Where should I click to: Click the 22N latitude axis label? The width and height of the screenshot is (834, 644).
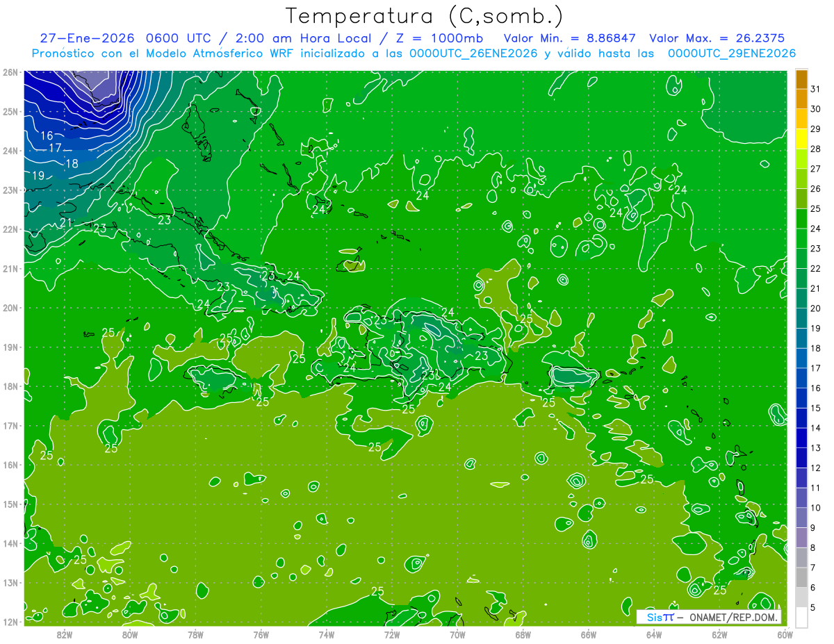click(x=10, y=229)
